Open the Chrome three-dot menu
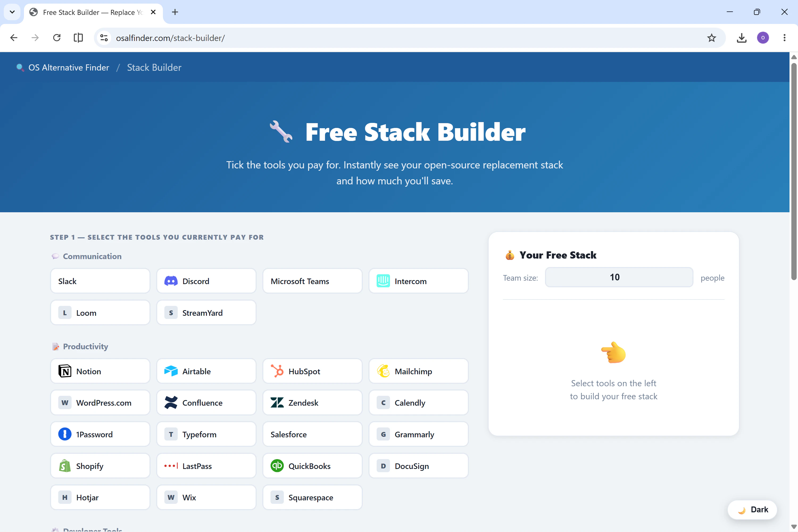 pos(784,38)
